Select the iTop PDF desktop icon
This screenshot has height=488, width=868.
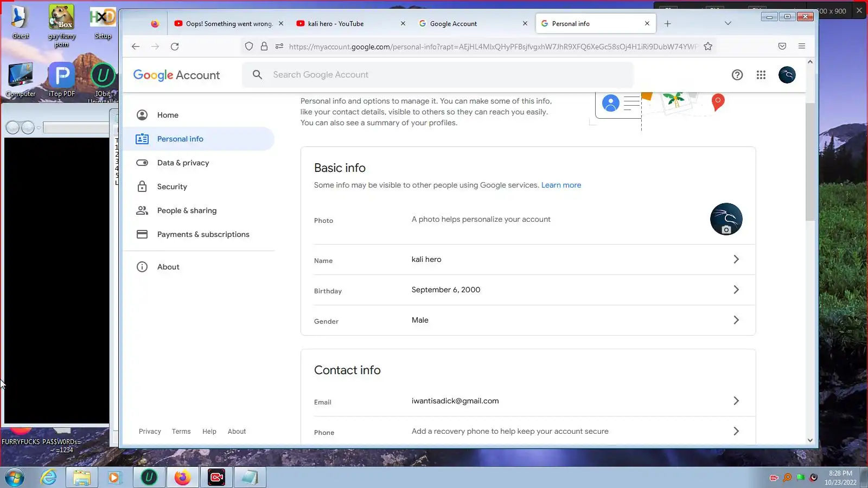[62, 80]
